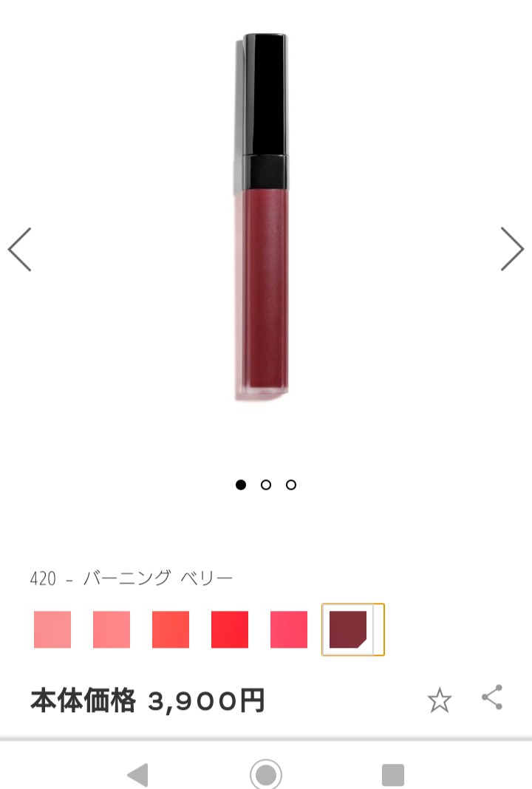Tap the 本体価格 3,900円 price text
This screenshot has height=789, width=532.
click(148, 700)
